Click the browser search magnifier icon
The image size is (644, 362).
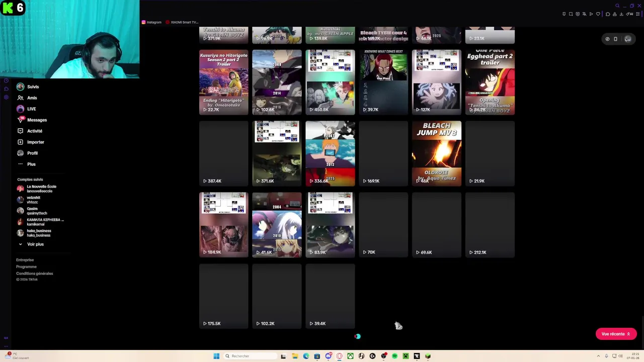coord(617,6)
